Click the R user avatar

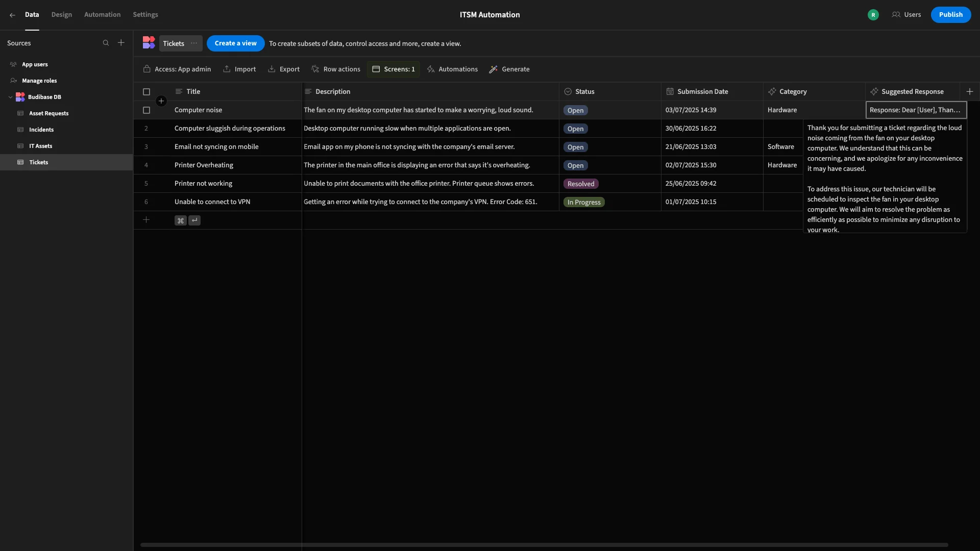coord(873,15)
